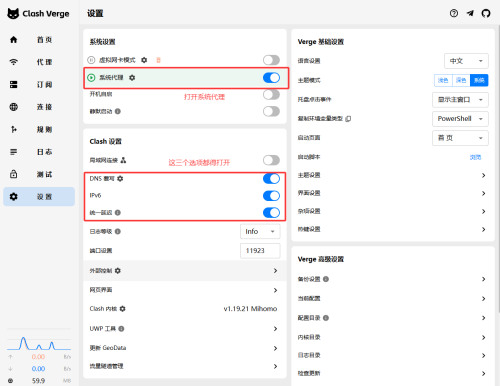Image resolution: width=500 pixels, height=386 pixels.
Task: Go to connections (连接) in the sidebar
Action: pos(39,107)
